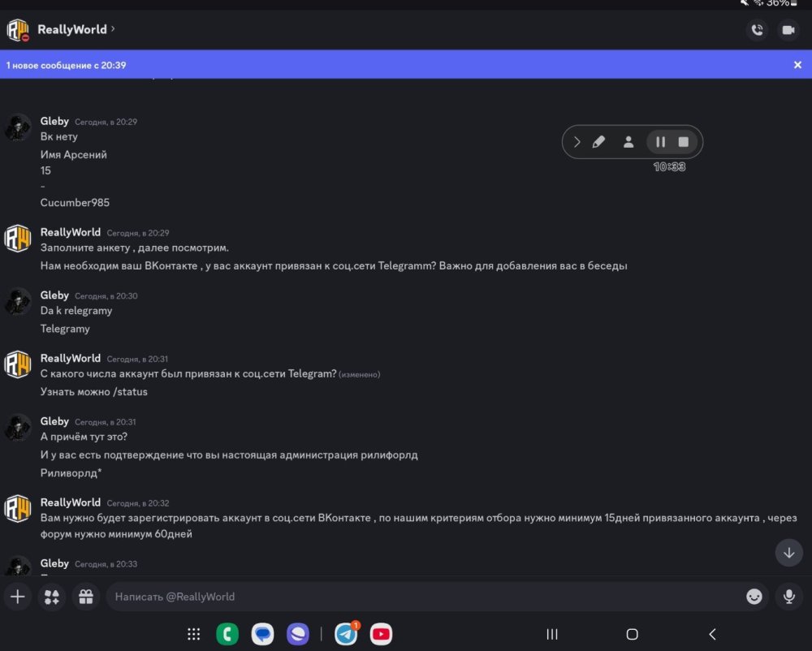The height and width of the screenshot is (651, 812).
Task: Click the recording timer 10:33
Action: pos(669,166)
